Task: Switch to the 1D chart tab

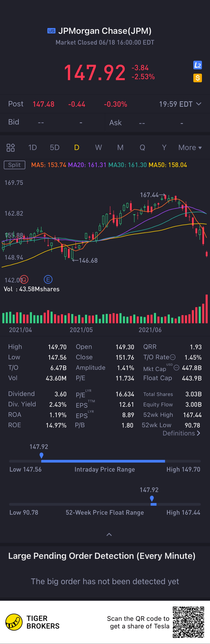Action: click(32, 147)
